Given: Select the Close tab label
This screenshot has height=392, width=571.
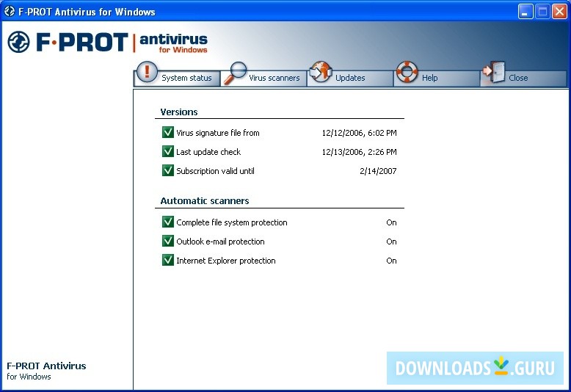Looking at the screenshot, I should (x=518, y=78).
